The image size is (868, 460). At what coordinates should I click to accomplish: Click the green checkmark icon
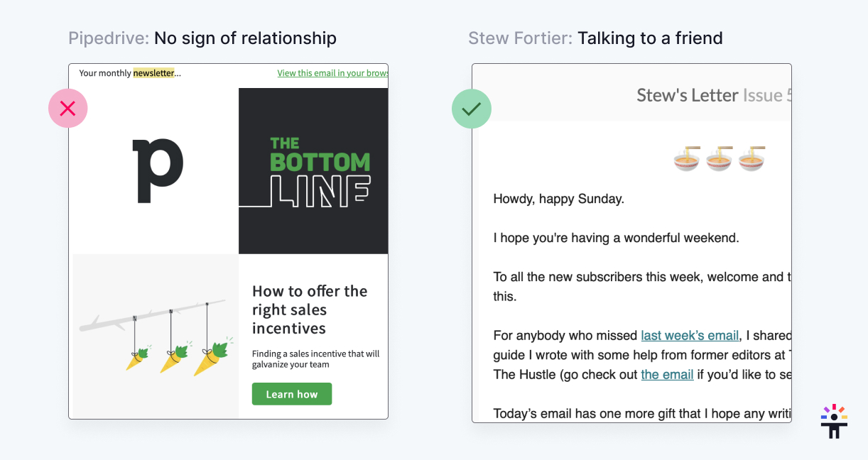472,109
